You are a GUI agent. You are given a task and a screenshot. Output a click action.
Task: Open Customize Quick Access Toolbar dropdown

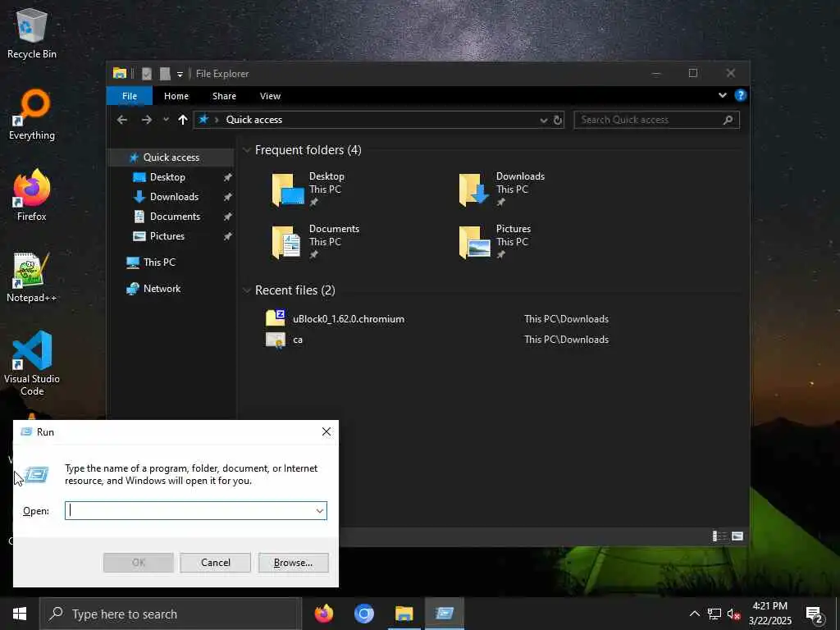click(x=180, y=74)
